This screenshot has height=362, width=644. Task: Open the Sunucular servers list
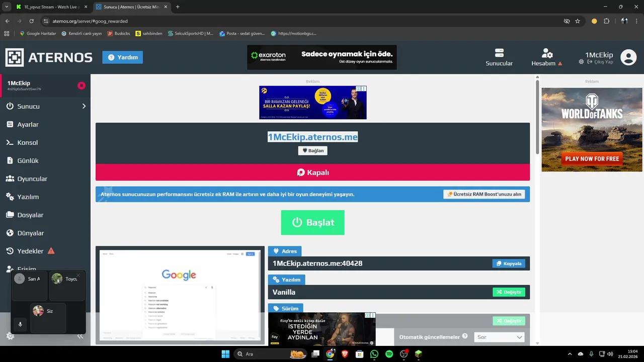(499, 57)
